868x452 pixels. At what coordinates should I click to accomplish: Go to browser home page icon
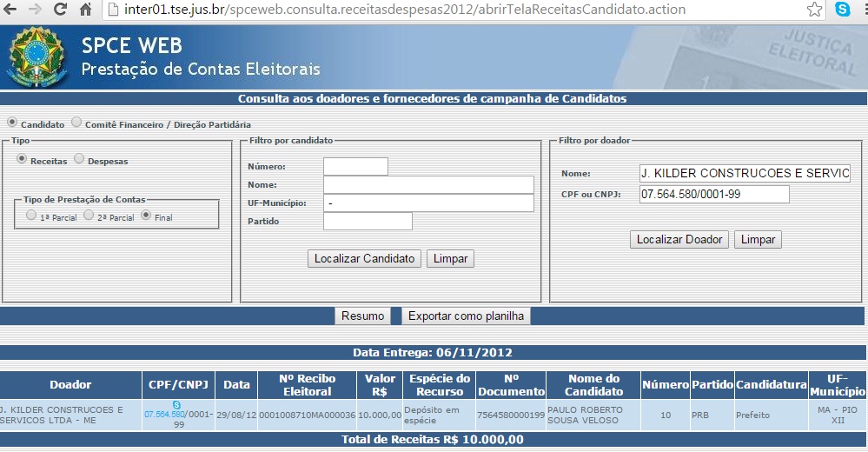(85, 10)
